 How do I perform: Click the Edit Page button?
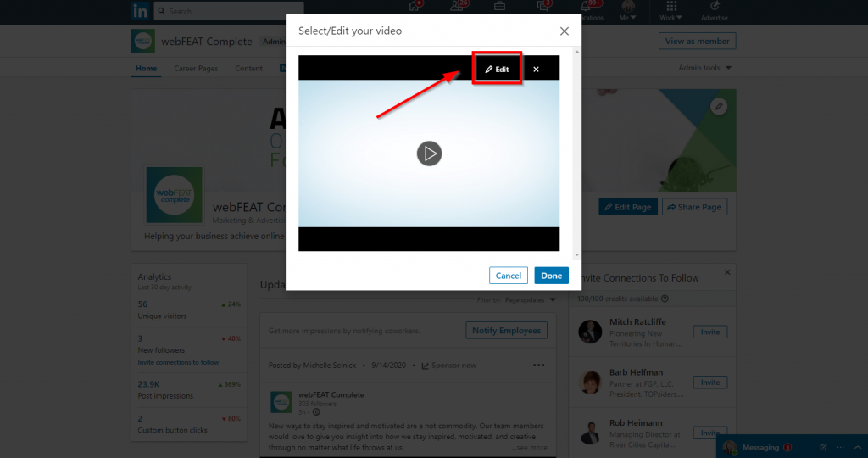628,207
